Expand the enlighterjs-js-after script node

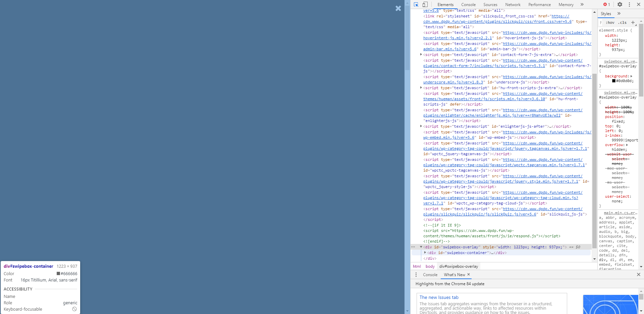click(421, 126)
